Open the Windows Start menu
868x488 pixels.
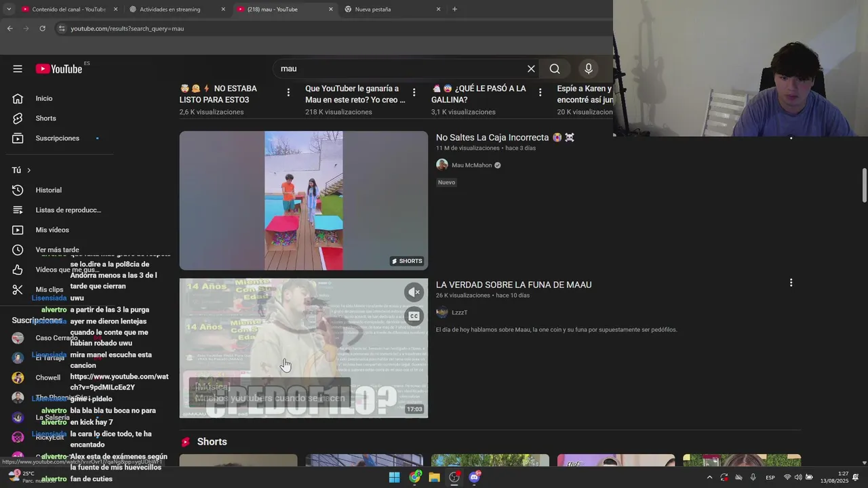click(395, 477)
